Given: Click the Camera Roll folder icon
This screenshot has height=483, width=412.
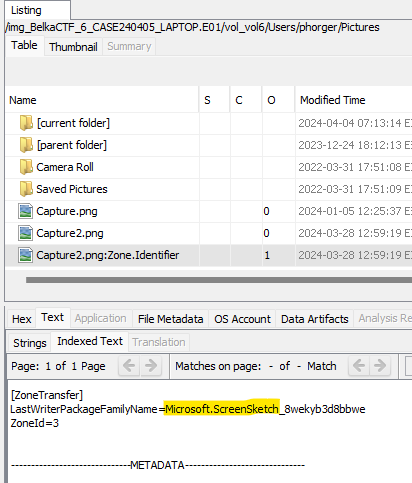Looking at the screenshot, I should click(x=26, y=167).
